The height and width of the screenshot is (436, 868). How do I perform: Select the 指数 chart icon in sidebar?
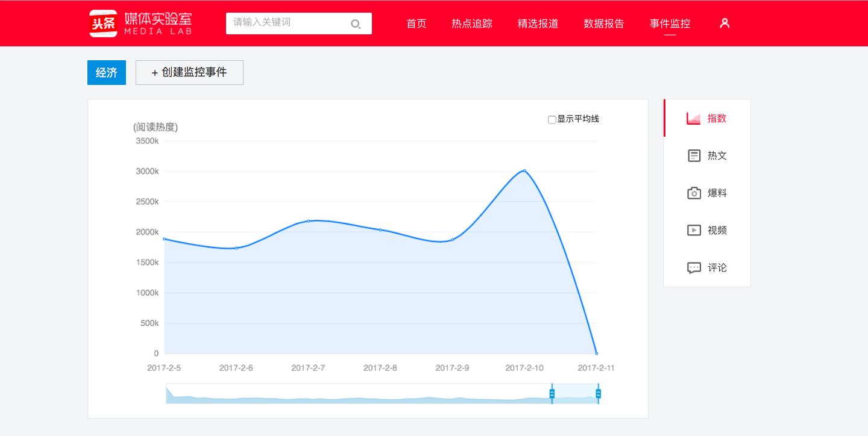(x=693, y=118)
